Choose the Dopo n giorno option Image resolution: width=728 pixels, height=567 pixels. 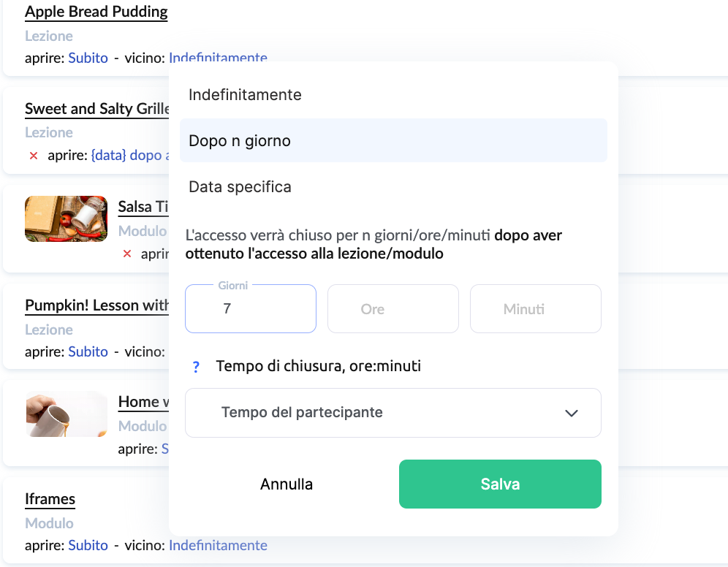coord(393,140)
